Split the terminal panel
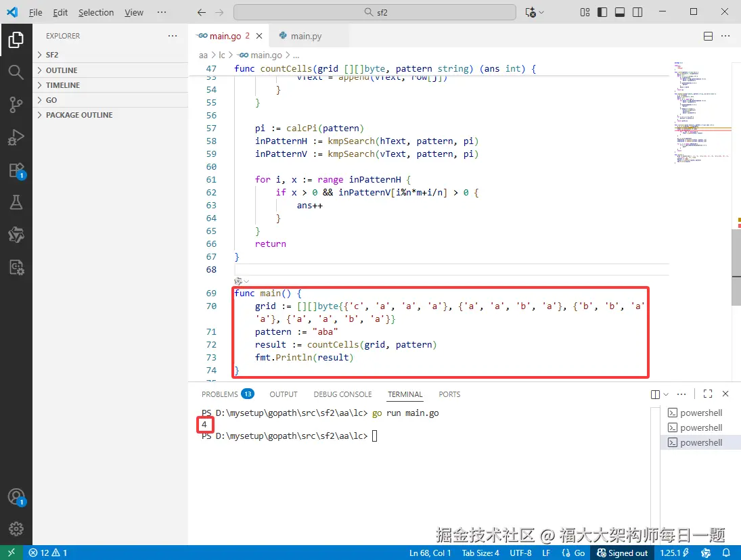 click(655, 394)
